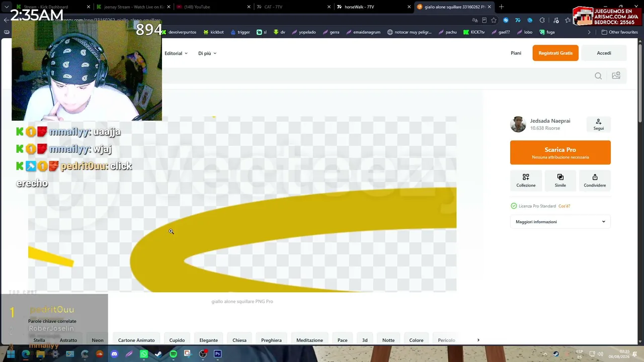The width and height of the screenshot is (644, 362).
Task: Zoom into the yellow halo preview image
Action: coord(242,204)
